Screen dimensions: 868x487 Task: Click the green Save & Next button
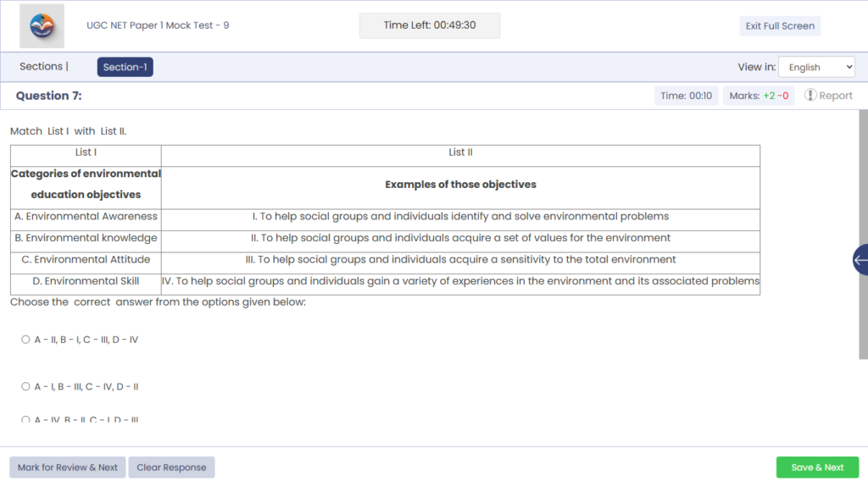click(817, 468)
